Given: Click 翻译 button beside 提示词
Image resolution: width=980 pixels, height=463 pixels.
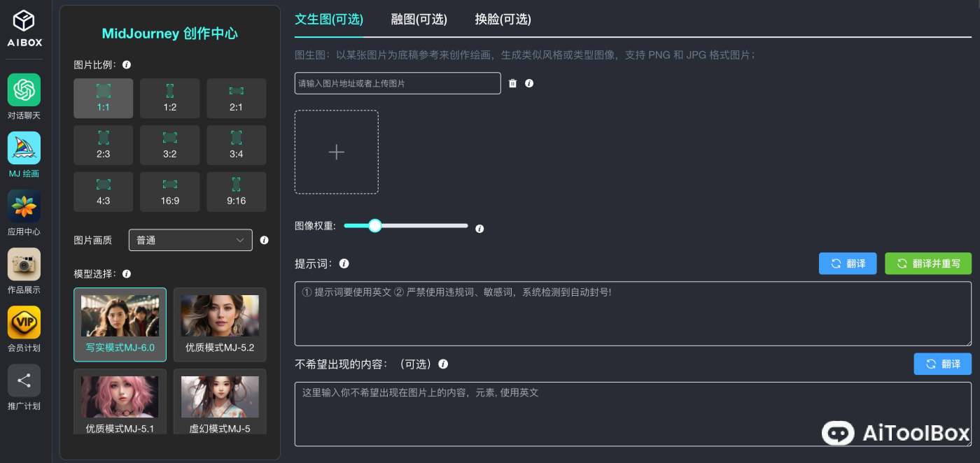Looking at the screenshot, I should (848, 264).
